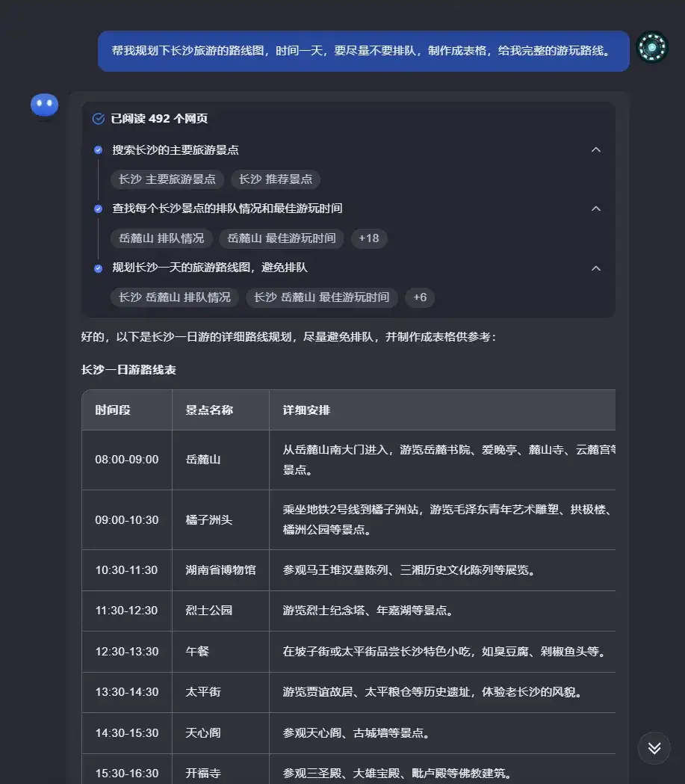Click step bullet beside 搜索长沙的主要旅游景点
This screenshot has height=784, width=685.
pos(99,150)
